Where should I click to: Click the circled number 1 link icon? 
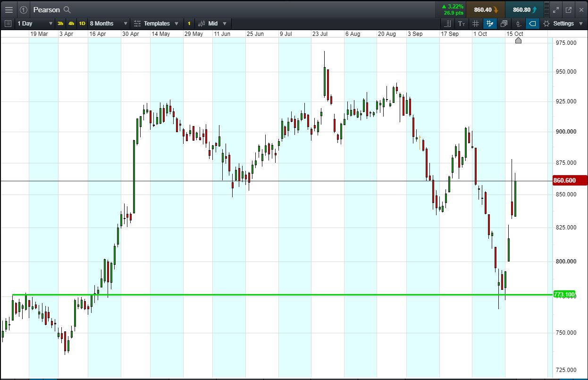24,9
